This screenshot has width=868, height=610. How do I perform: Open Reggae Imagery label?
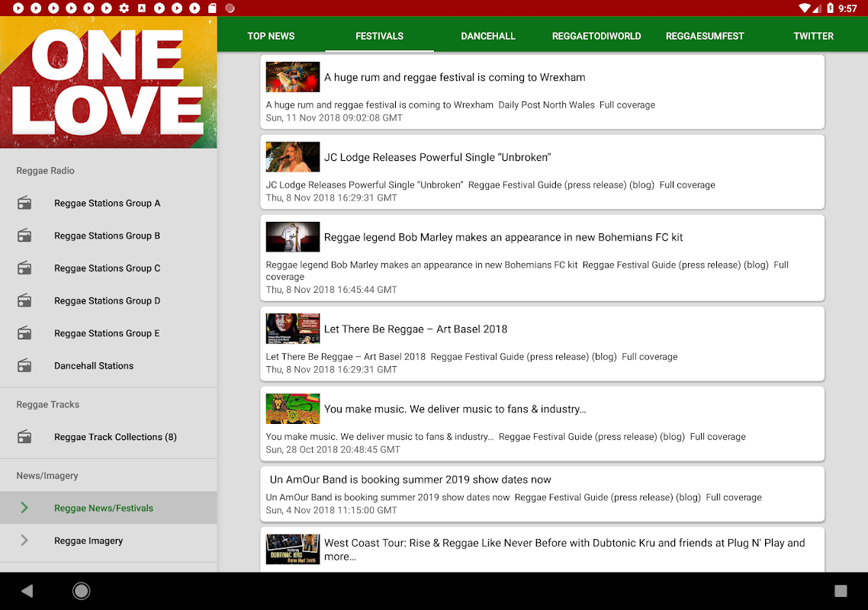[x=88, y=541]
